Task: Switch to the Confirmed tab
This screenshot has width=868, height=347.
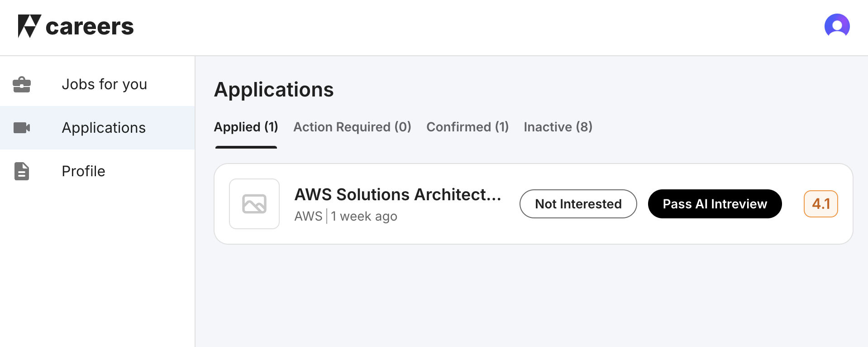Action: tap(467, 127)
